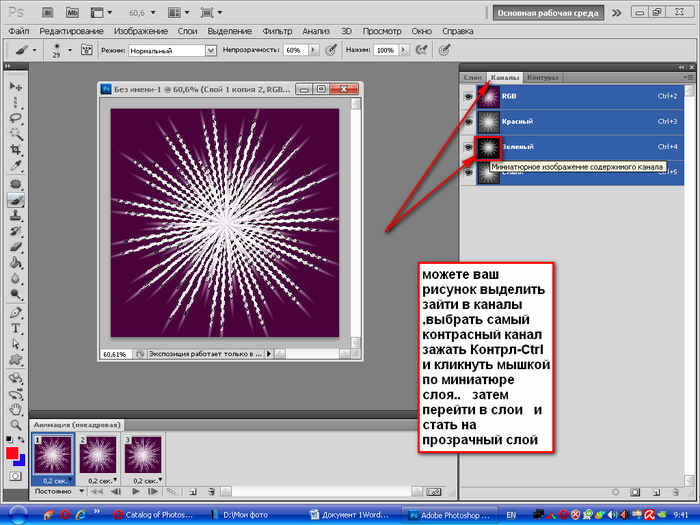Go to next animation frame
Screen dimensions: 700x525
[153, 492]
